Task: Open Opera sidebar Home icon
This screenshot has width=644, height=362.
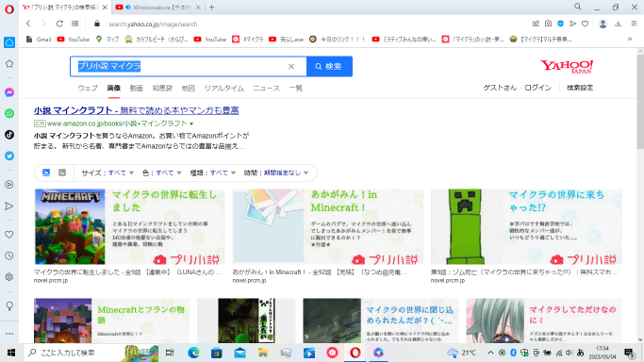Action: coord(9,42)
